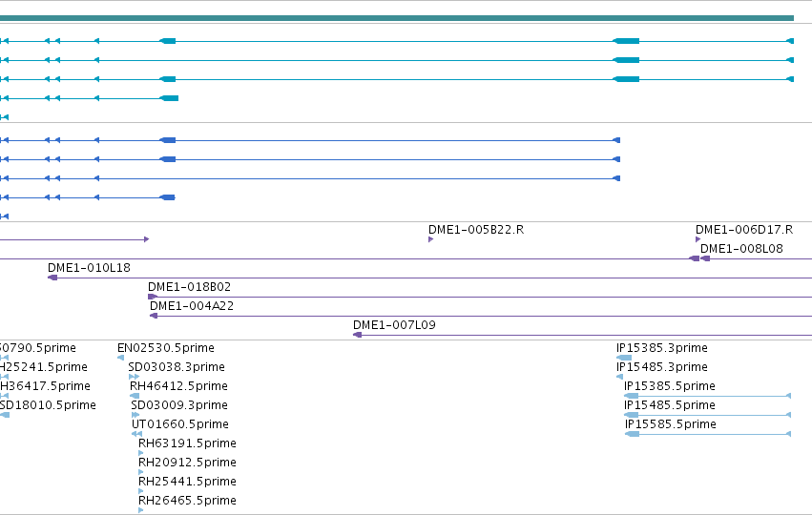The image size is (812, 515).
Task: Click the EN02530.5prime light-blue arrow glyph
Action: (120, 358)
